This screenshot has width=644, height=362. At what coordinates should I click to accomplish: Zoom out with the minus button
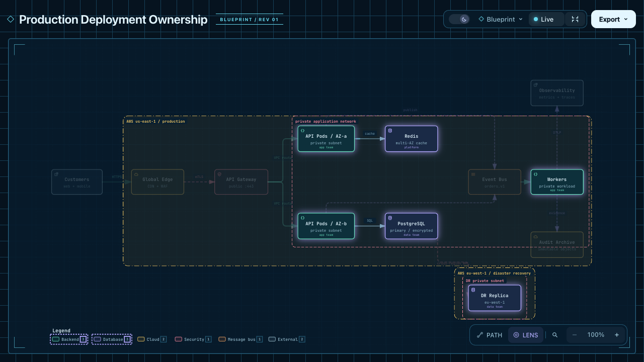tap(575, 335)
